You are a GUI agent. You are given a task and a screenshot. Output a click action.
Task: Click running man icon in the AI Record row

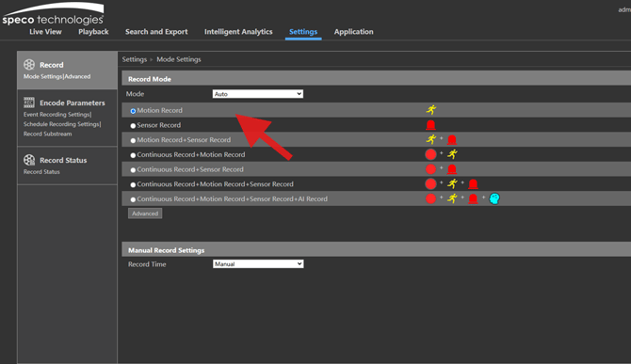[x=452, y=198]
